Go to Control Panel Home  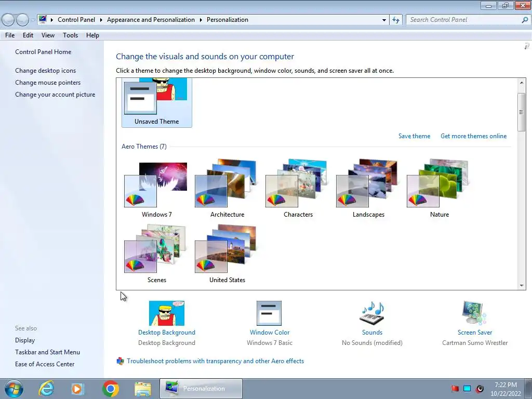[x=43, y=52]
